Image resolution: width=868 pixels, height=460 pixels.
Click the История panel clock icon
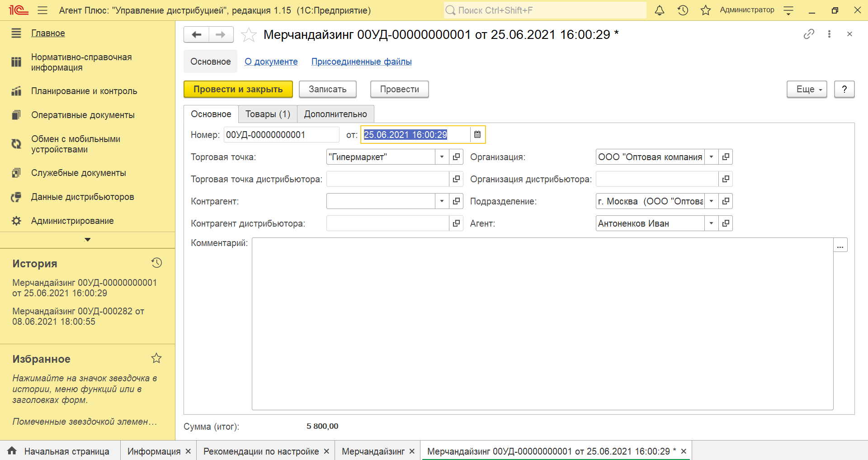[156, 263]
